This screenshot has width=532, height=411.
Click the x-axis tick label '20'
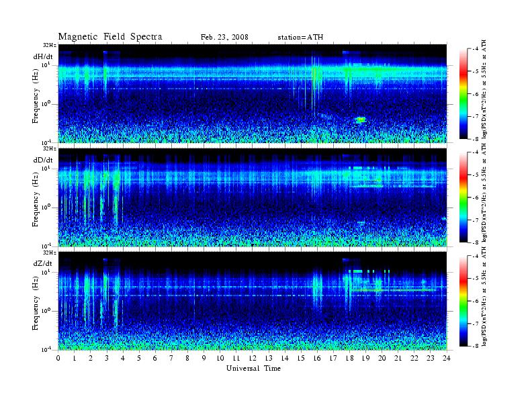tap(382, 358)
